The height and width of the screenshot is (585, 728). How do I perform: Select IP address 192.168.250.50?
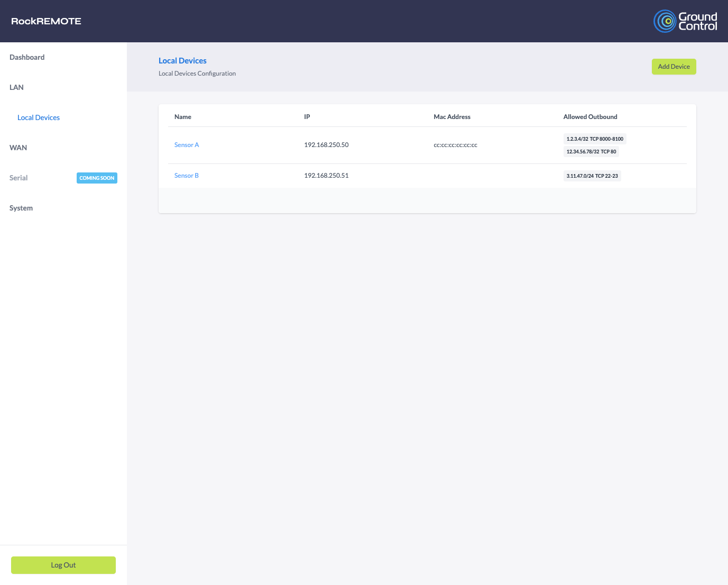tap(326, 145)
